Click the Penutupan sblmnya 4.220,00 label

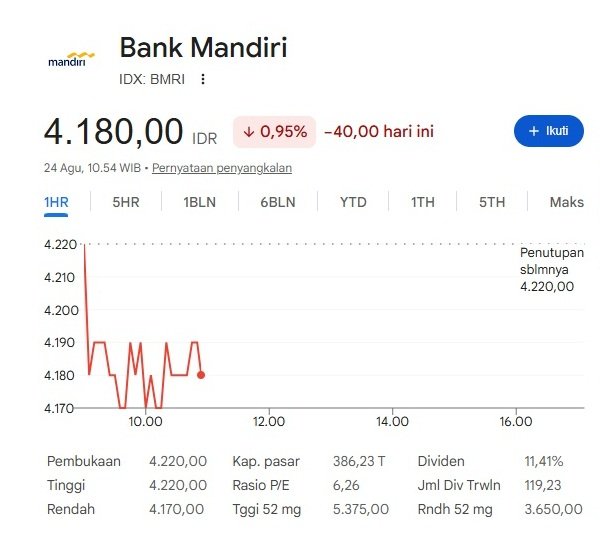pyautogui.click(x=552, y=269)
